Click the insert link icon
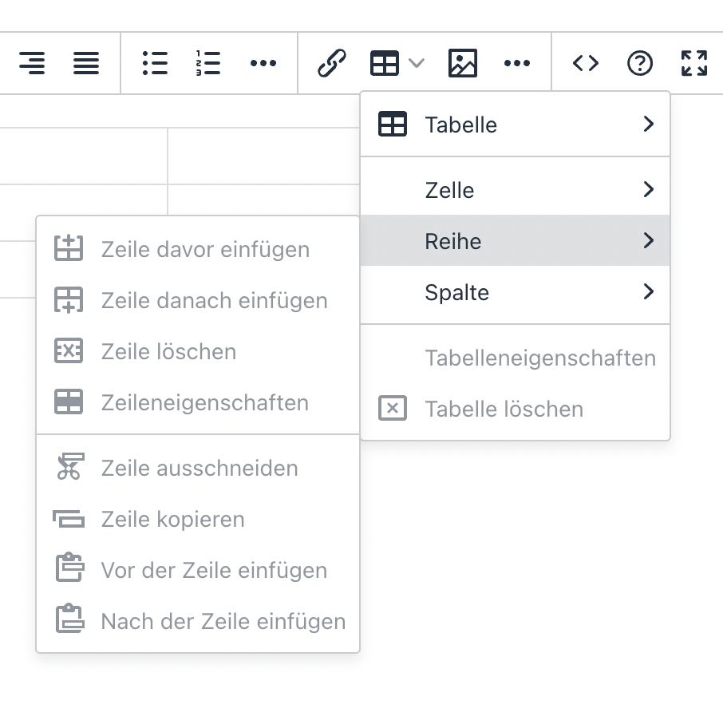The width and height of the screenshot is (723, 728). click(x=331, y=63)
